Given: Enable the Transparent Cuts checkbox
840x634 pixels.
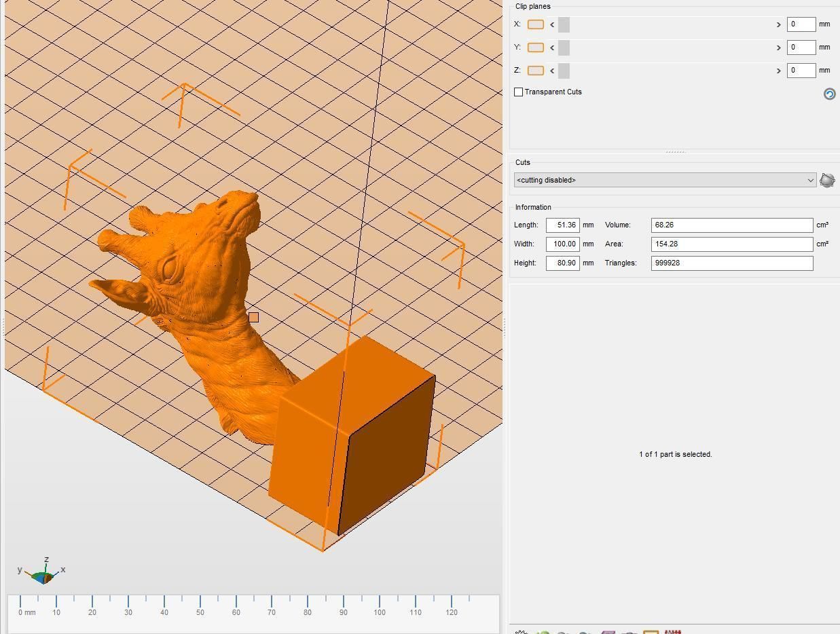Looking at the screenshot, I should coord(519,92).
